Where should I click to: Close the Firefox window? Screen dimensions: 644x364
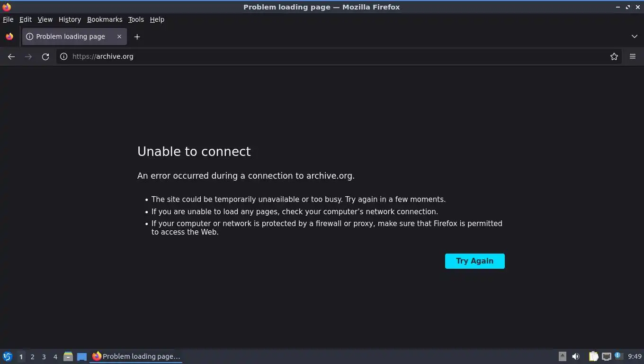[638, 7]
